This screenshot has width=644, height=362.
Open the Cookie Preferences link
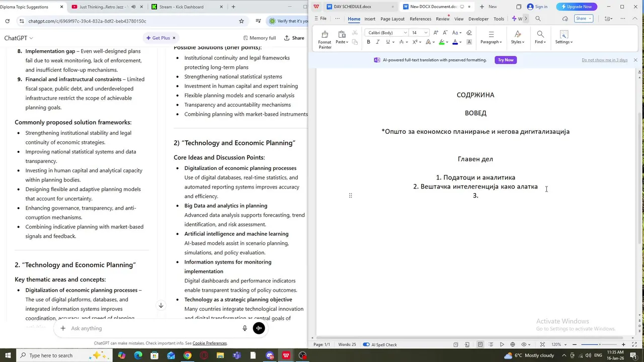[210, 343]
